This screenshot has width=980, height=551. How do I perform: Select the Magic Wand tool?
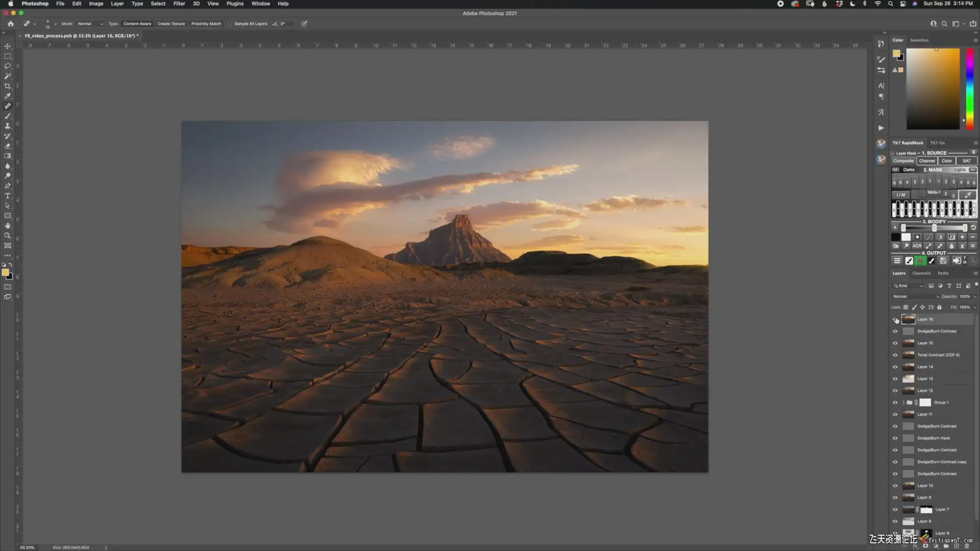[8, 76]
